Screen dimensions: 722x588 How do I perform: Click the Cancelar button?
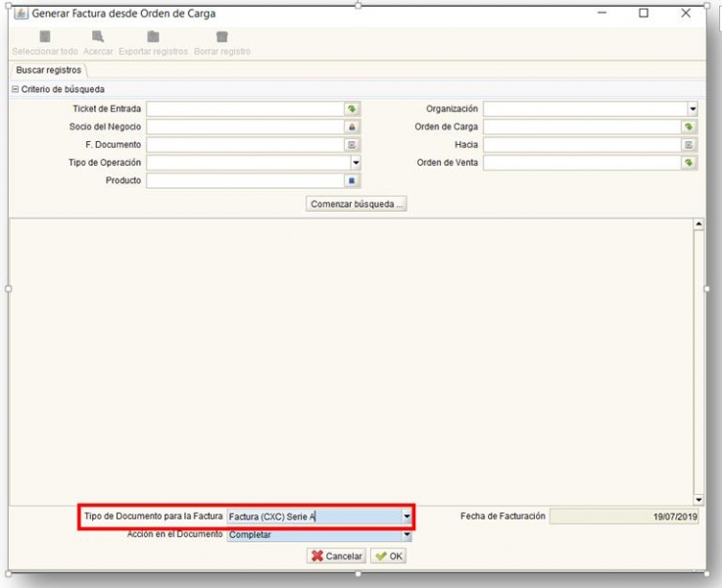[336, 556]
